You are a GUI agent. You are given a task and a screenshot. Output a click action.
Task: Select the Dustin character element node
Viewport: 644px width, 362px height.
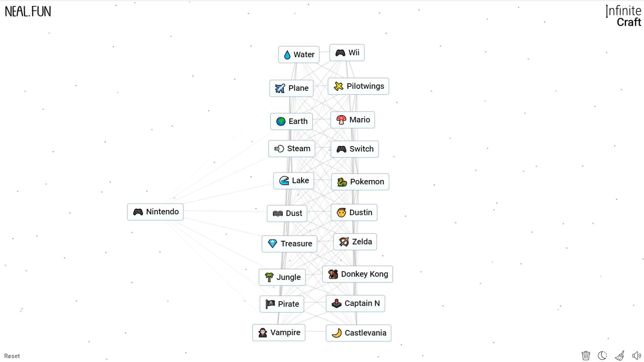pyautogui.click(x=354, y=213)
